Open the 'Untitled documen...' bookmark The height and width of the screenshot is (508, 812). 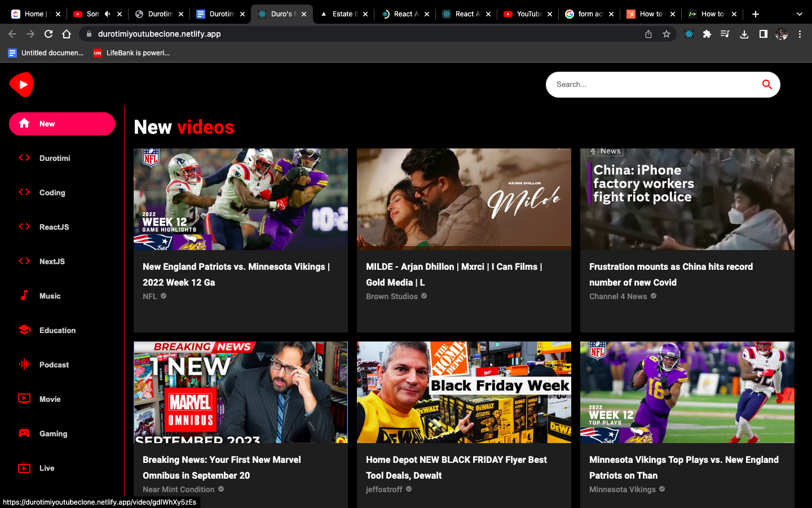46,53
